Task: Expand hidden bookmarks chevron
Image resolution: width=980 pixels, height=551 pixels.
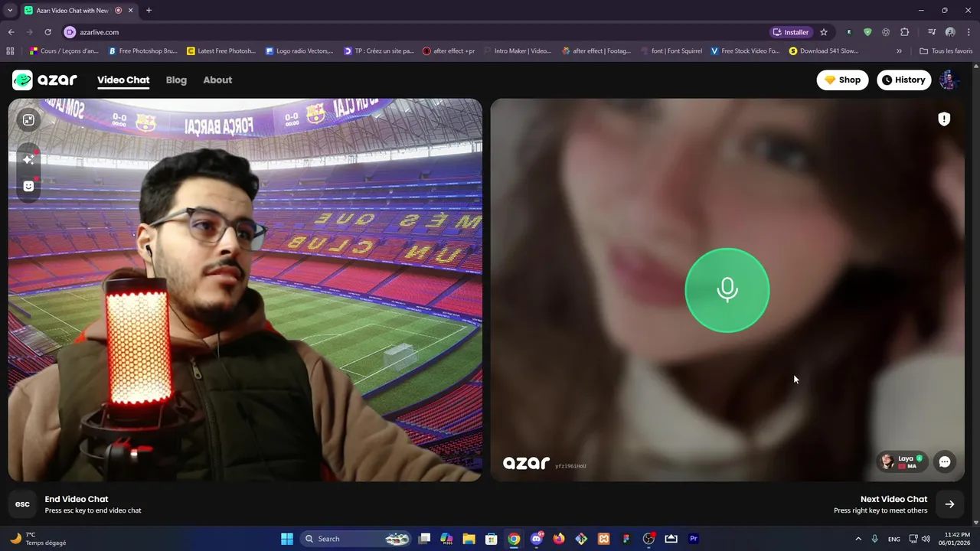Action: point(899,51)
